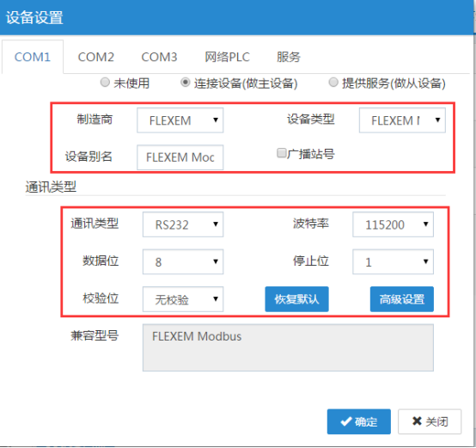476x448 pixels.
Task: Click the 恢复默认 button
Action: [296, 299]
